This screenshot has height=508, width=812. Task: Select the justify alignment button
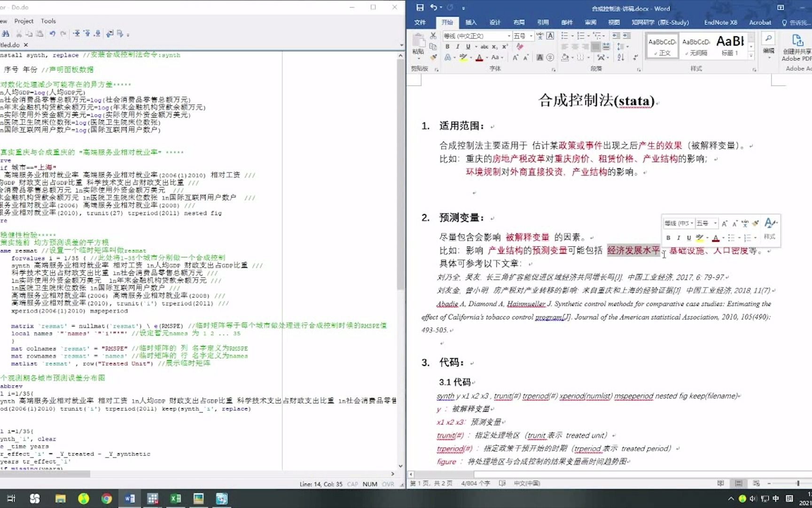pyautogui.click(x=595, y=47)
